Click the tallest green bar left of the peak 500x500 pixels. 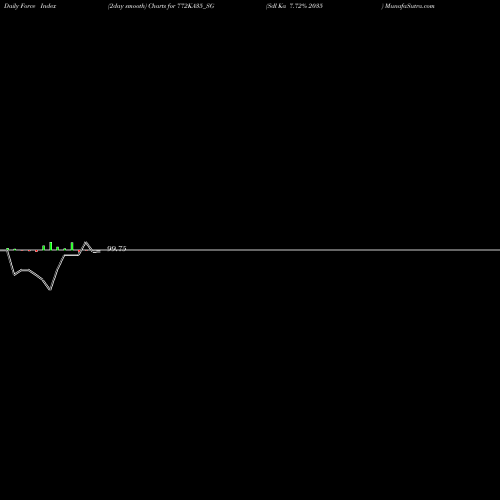[51, 246]
